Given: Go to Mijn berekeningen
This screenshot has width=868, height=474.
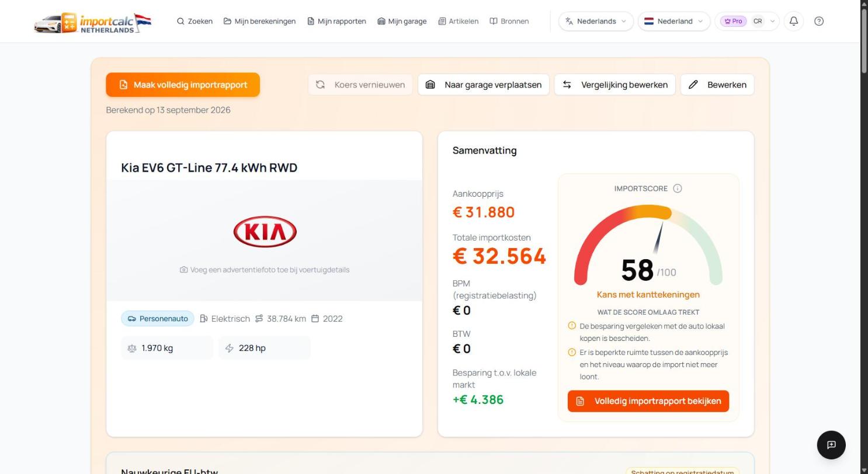Looking at the screenshot, I should [x=260, y=21].
